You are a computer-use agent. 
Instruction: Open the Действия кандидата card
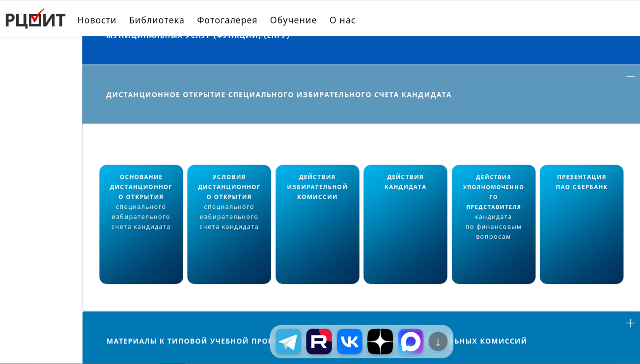point(405,224)
